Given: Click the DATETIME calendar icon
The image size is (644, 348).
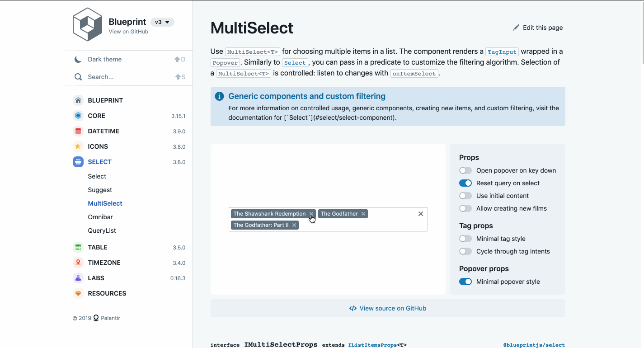Looking at the screenshot, I should click(78, 131).
